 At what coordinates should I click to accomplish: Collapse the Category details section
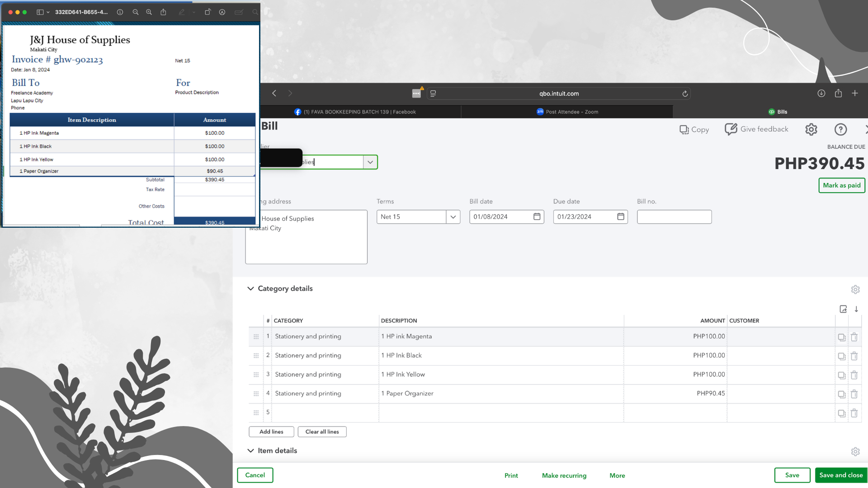[x=250, y=288]
